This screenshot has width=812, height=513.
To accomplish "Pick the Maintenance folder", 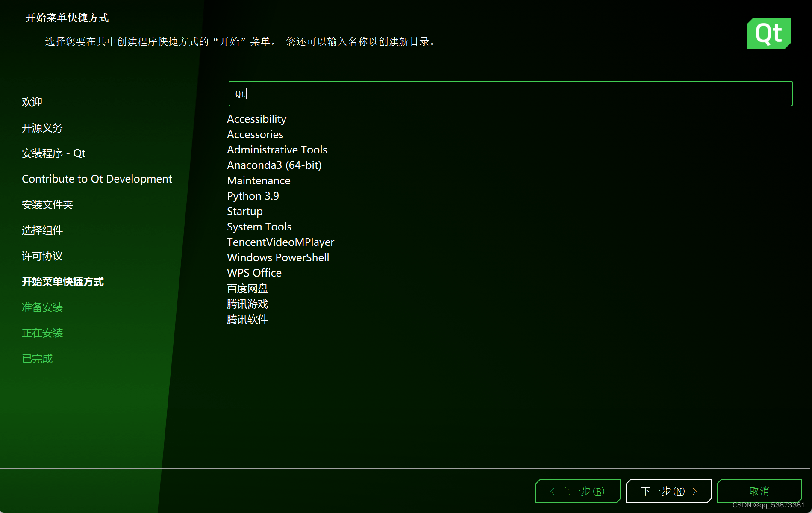I will click(x=259, y=180).
